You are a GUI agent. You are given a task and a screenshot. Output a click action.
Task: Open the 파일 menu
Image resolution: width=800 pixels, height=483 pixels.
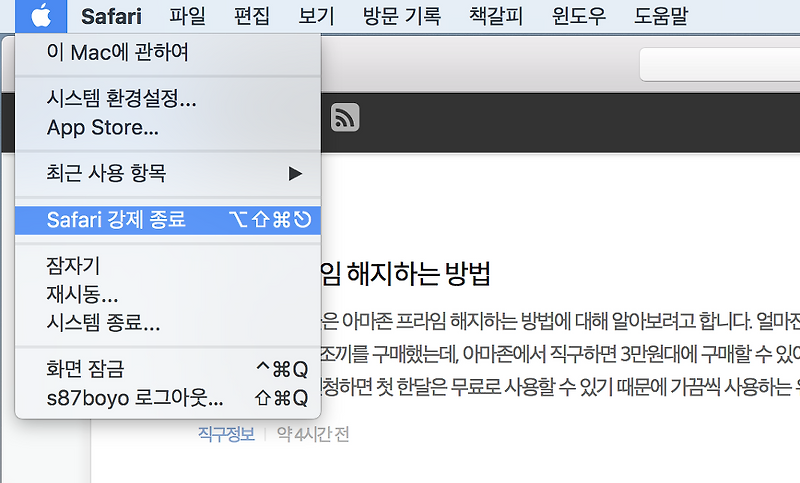point(187,16)
